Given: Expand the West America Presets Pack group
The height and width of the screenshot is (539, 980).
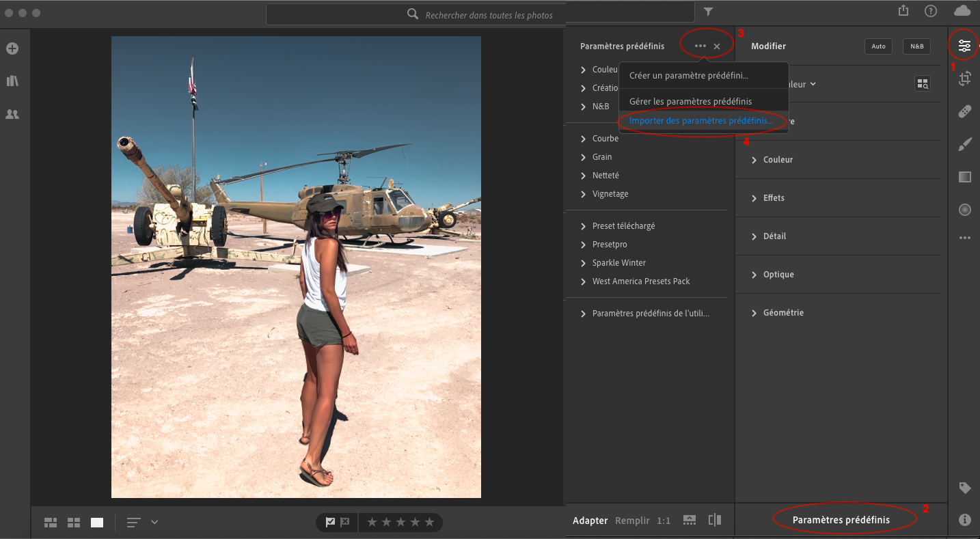Looking at the screenshot, I should tap(640, 281).
